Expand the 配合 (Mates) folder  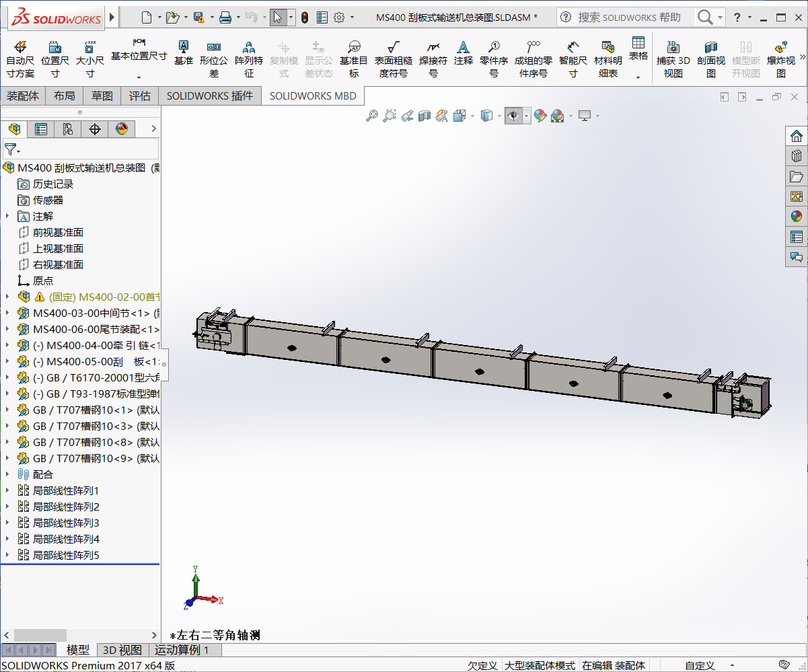tap(7, 474)
